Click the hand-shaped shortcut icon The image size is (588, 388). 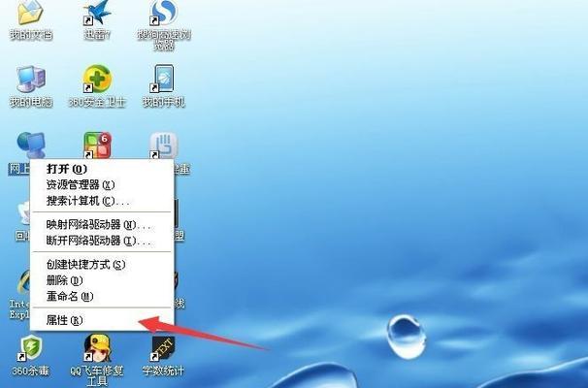[x=164, y=145]
